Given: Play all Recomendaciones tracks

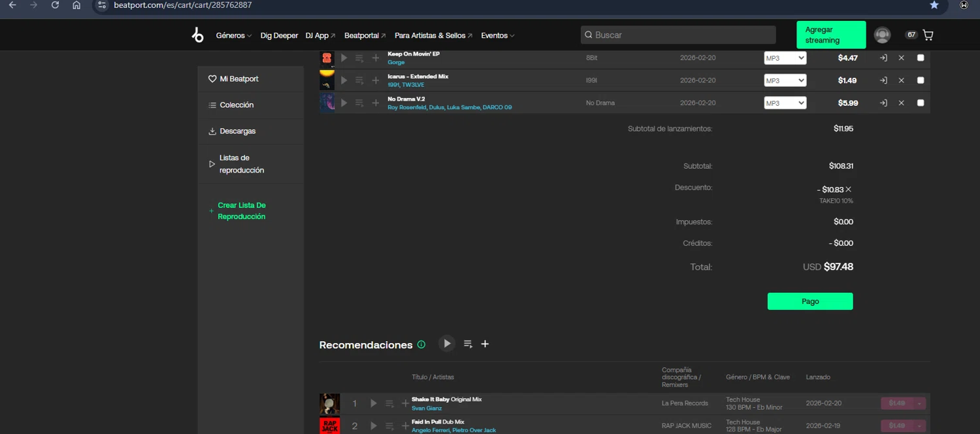Looking at the screenshot, I should tap(447, 344).
